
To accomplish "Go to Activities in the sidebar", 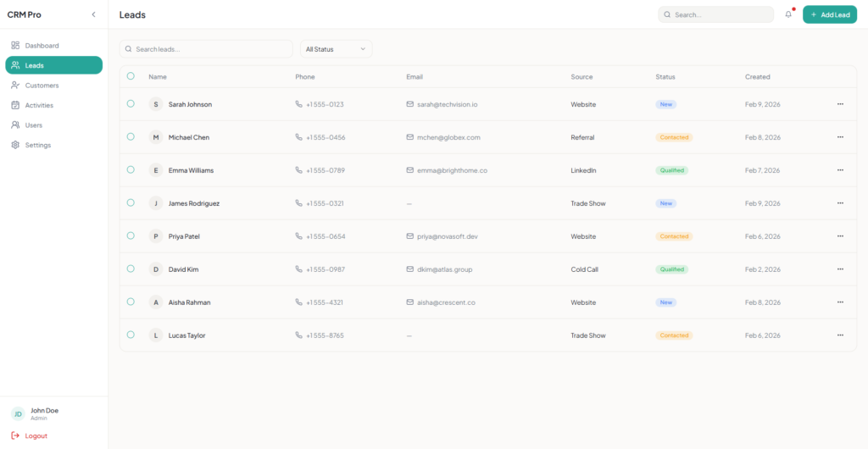I will [39, 105].
